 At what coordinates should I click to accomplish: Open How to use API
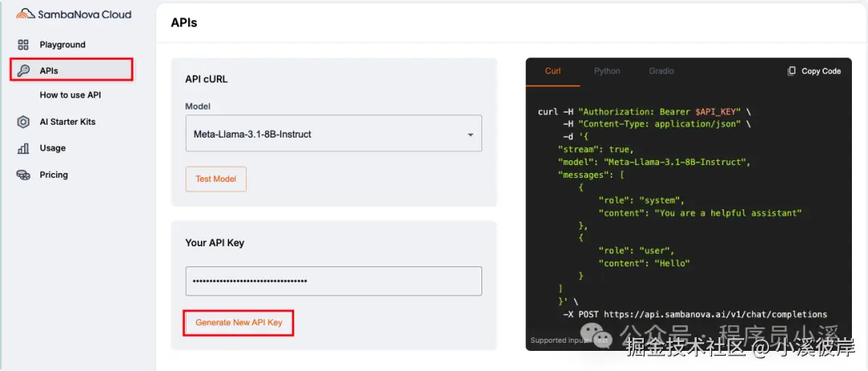coord(70,95)
